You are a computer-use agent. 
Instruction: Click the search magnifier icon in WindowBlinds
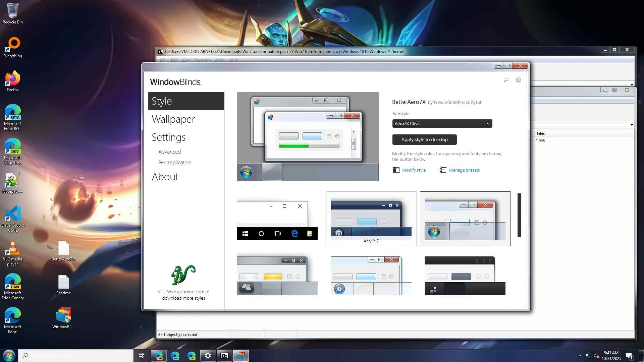506,80
